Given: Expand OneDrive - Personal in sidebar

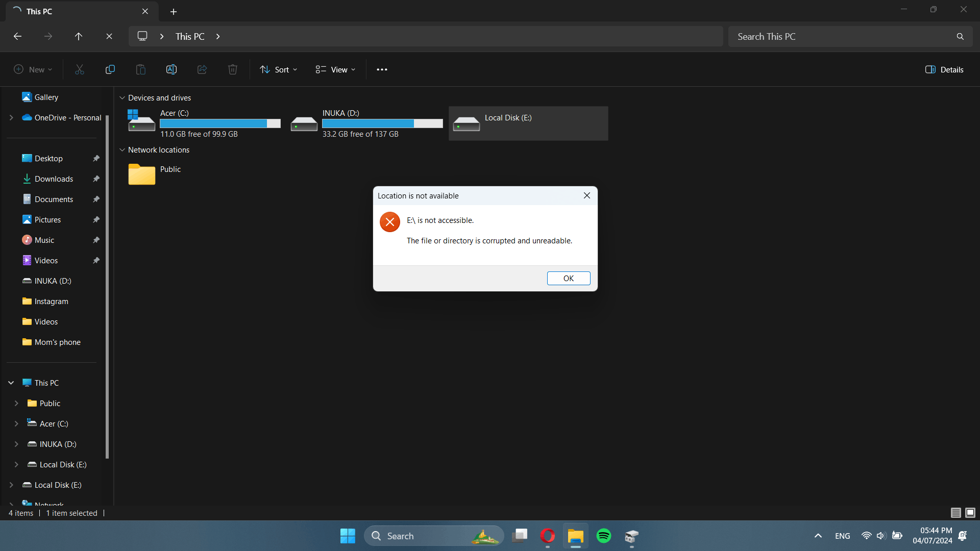Looking at the screenshot, I should 11,117.
